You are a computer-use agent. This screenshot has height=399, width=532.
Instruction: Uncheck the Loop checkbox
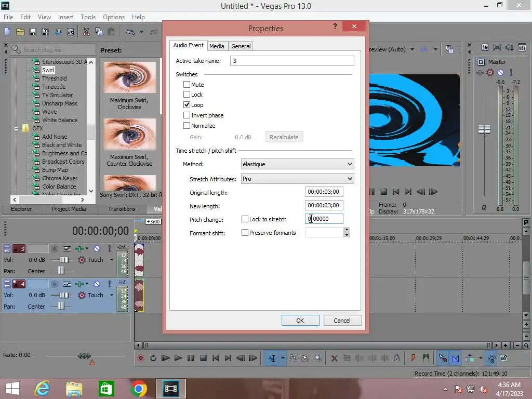[187, 105]
